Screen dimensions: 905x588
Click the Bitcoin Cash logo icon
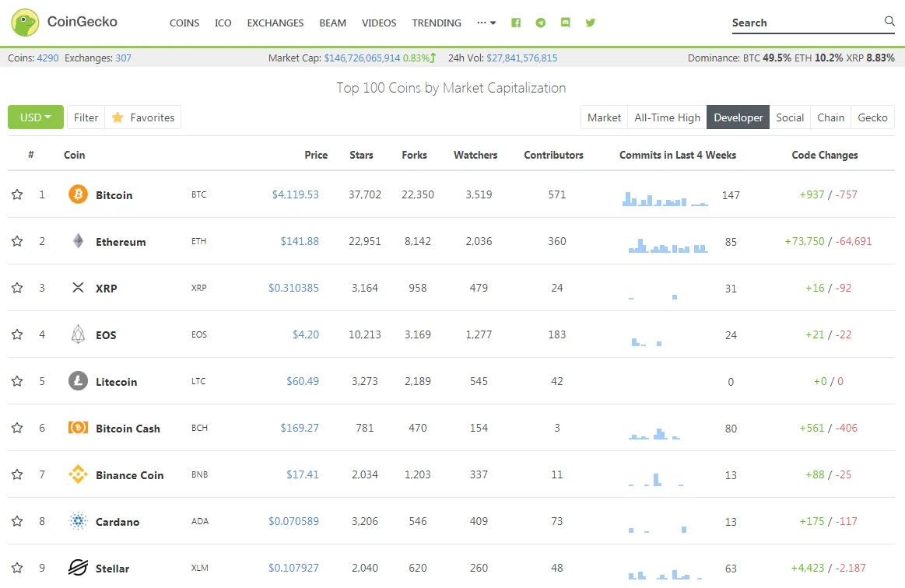78,428
